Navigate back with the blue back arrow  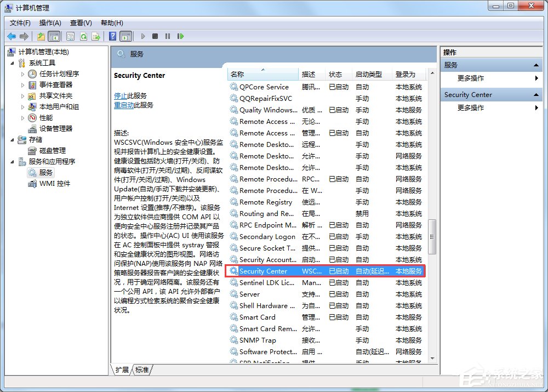click(11, 36)
